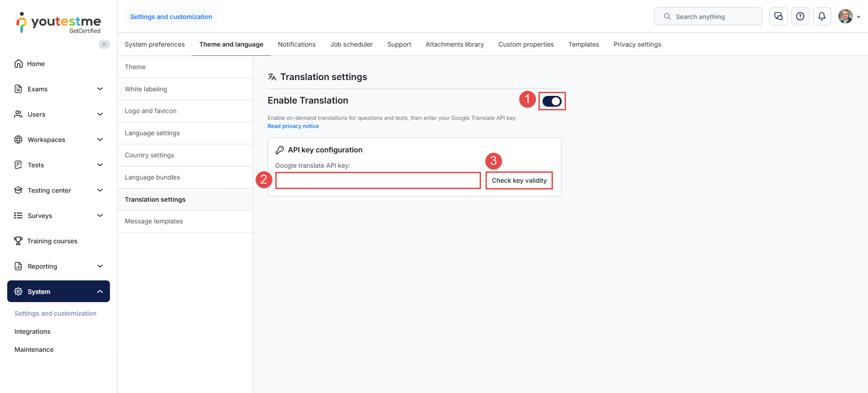Viewport: 868px width, 393px height.
Task: Expand the Workspaces menu chevron
Action: pos(100,140)
